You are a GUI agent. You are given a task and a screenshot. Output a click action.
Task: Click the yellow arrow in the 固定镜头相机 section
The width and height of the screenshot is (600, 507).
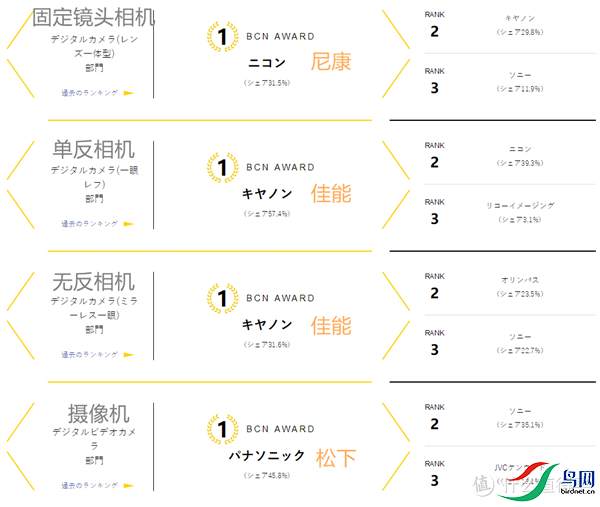tap(128, 93)
